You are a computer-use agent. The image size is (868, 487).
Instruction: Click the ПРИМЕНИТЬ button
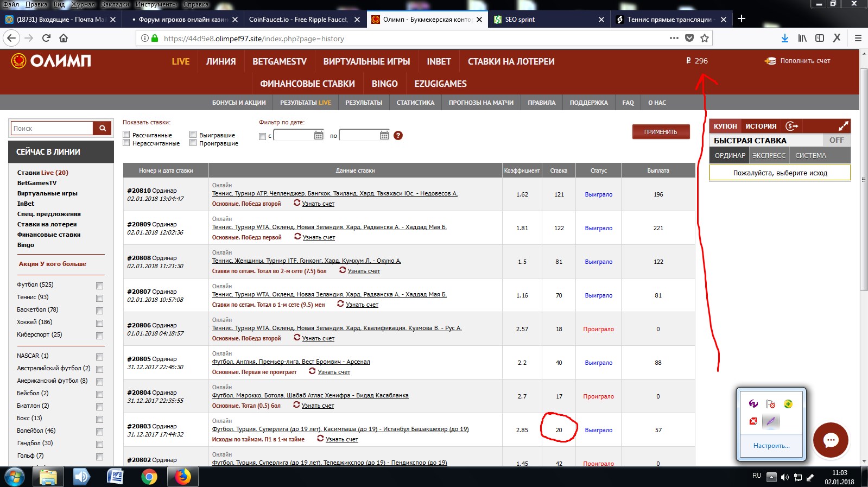[661, 132]
